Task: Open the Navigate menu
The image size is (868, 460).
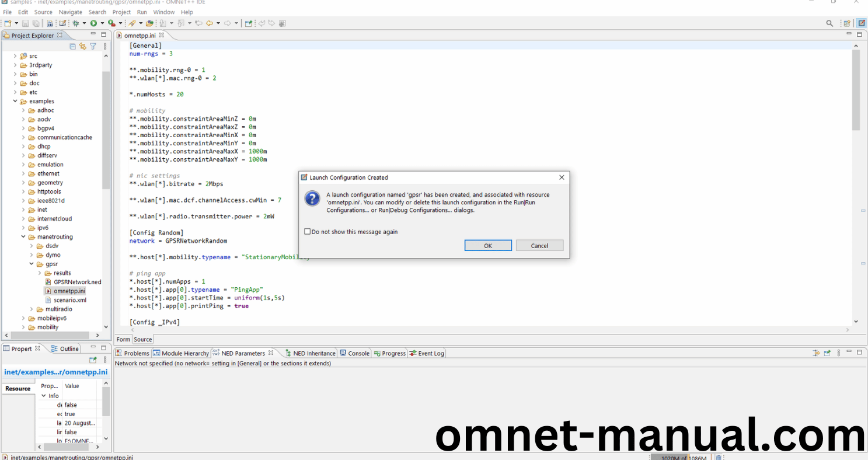Action: [70, 12]
